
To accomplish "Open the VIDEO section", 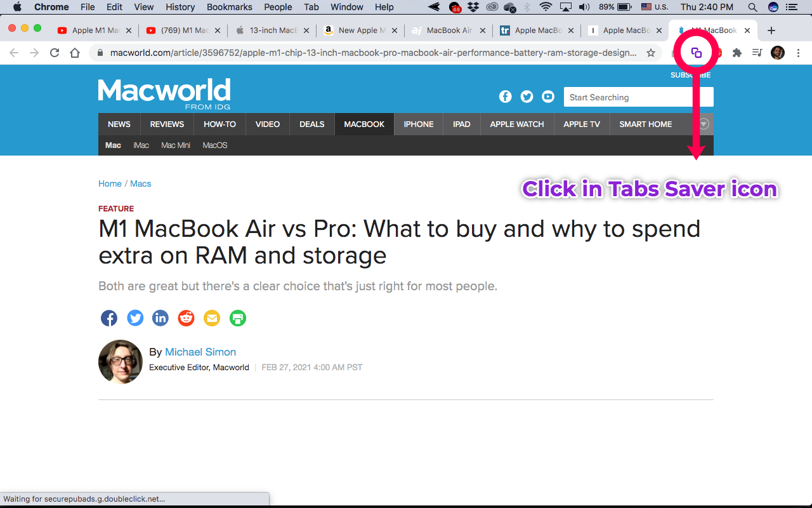I will [268, 124].
